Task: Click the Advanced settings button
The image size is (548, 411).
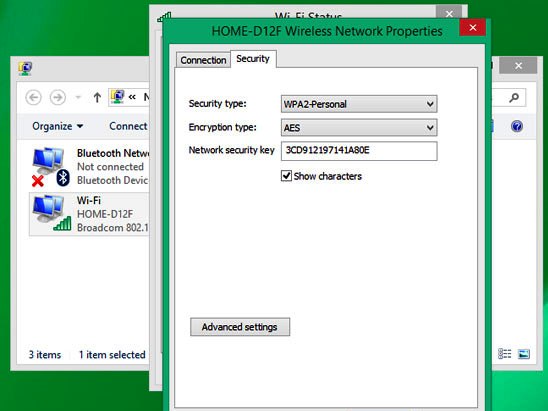Action: click(240, 327)
